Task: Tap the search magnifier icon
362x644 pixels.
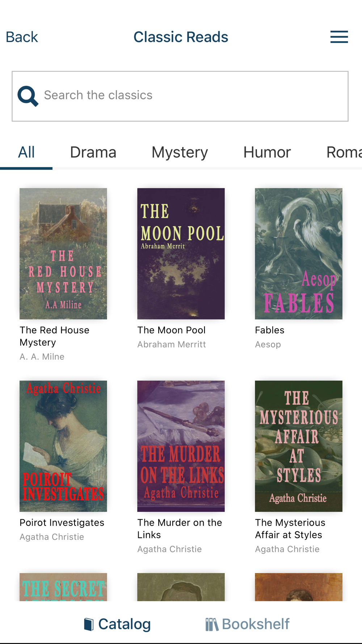Action: [28, 96]
